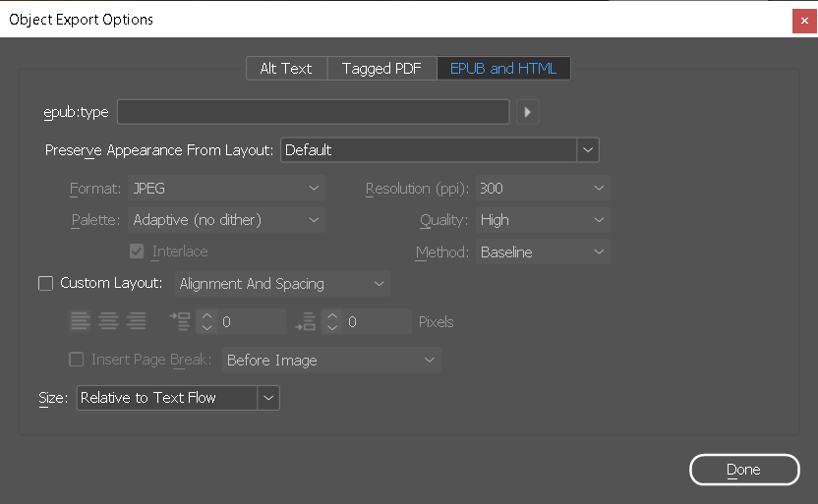The height and width of the screenshot is (504, 818).
Task: Switch to the Alt Text tab
Action: 285,69
